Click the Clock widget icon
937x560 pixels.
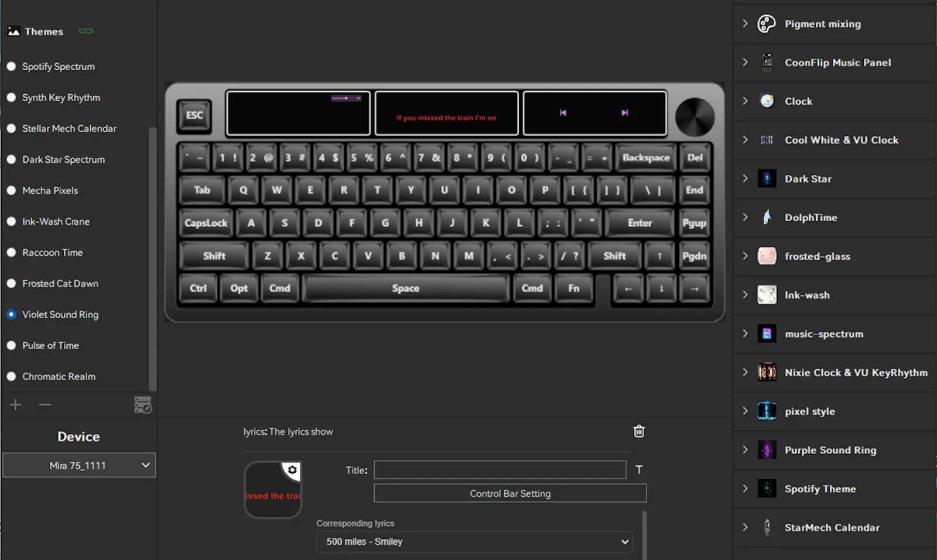[x=767, y=101]
